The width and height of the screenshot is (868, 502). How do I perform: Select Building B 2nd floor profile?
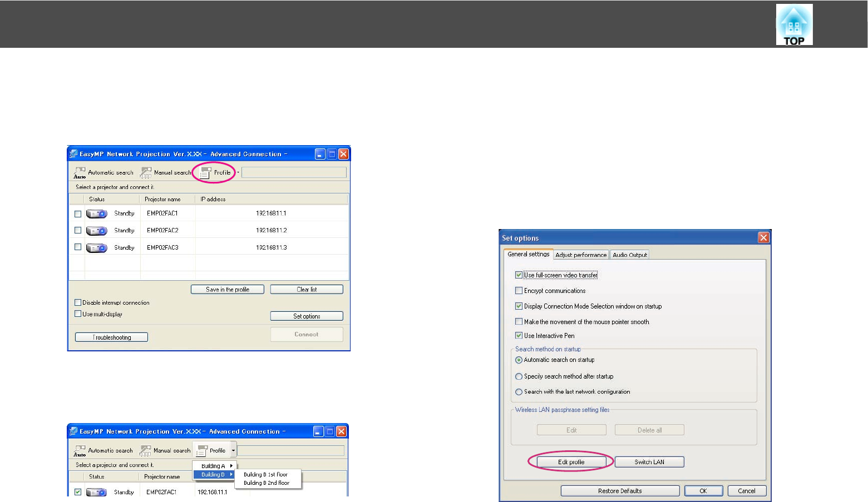(x=267, y=483)
